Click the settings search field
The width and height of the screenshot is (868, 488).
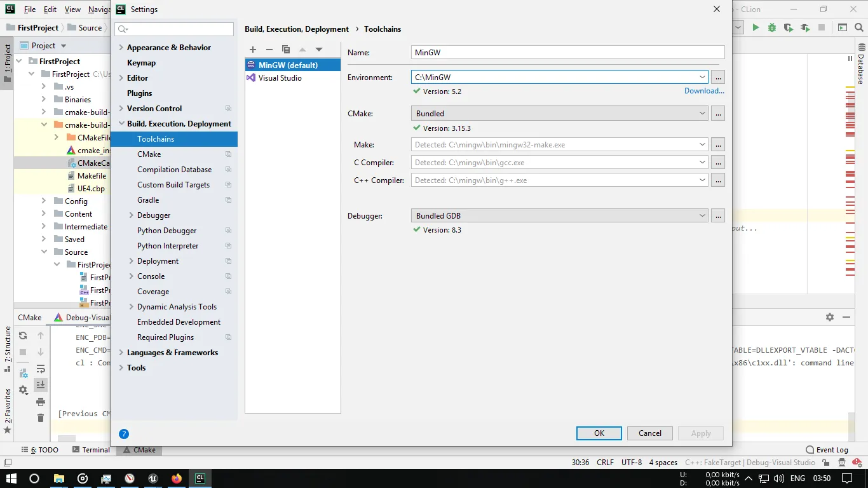click(174, 29)
